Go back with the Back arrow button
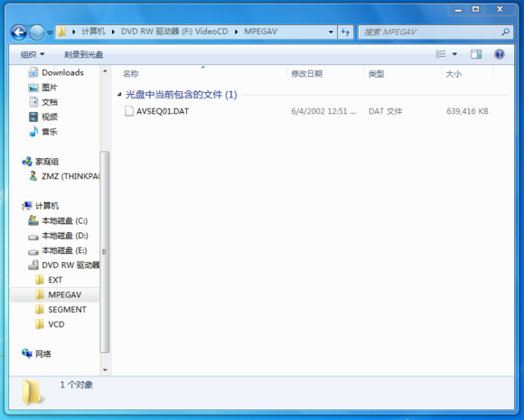524x420 pixels. pyautogui.click(x=19, y=33)
